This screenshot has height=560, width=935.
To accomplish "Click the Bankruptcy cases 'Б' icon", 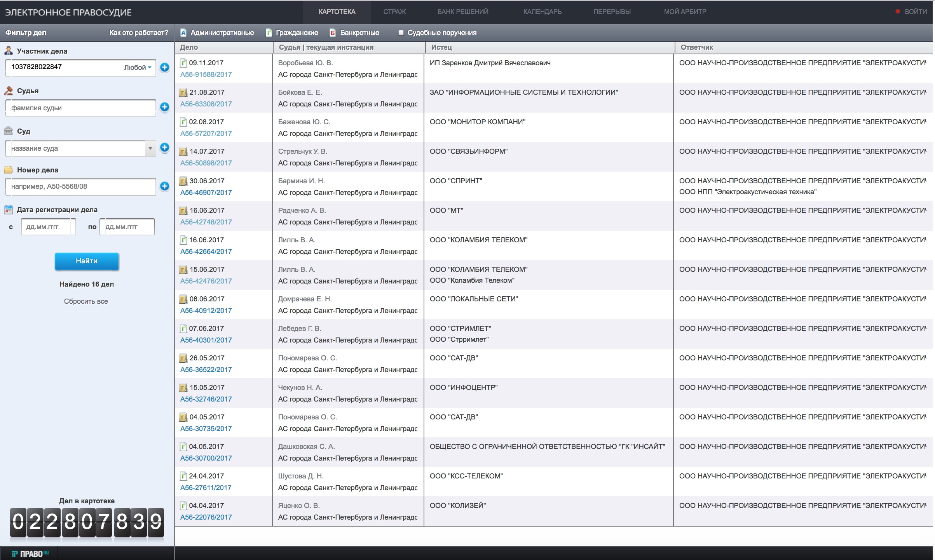I will 333,33.
